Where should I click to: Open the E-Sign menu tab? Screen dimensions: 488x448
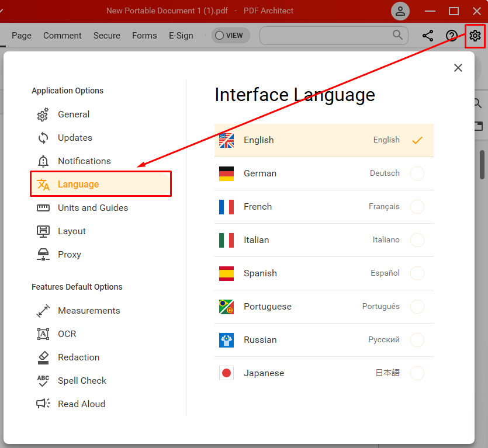[181, 36]
